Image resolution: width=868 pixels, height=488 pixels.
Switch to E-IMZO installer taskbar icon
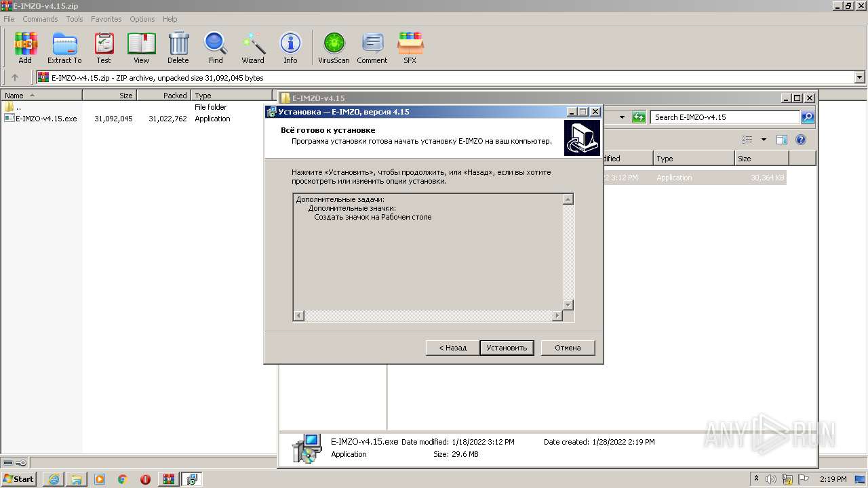tap(192, 479)
